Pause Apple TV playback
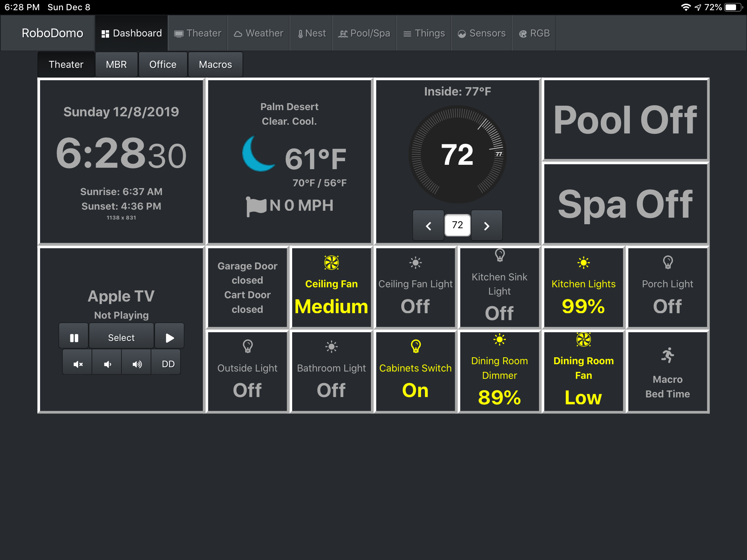The width and height of the screenshot is (747, 560). coord(74,337)
